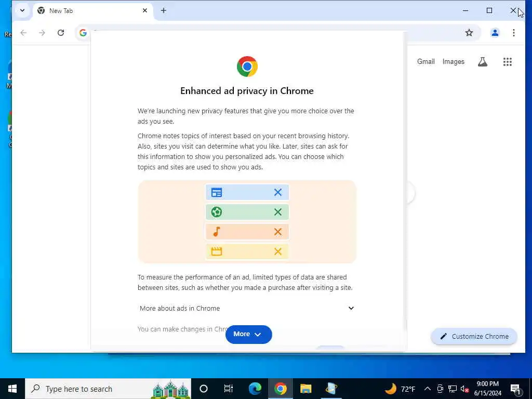The height and width of the screenshot is (399, 532).
Task: Open the network tray icon
Action: pos(453,389)
